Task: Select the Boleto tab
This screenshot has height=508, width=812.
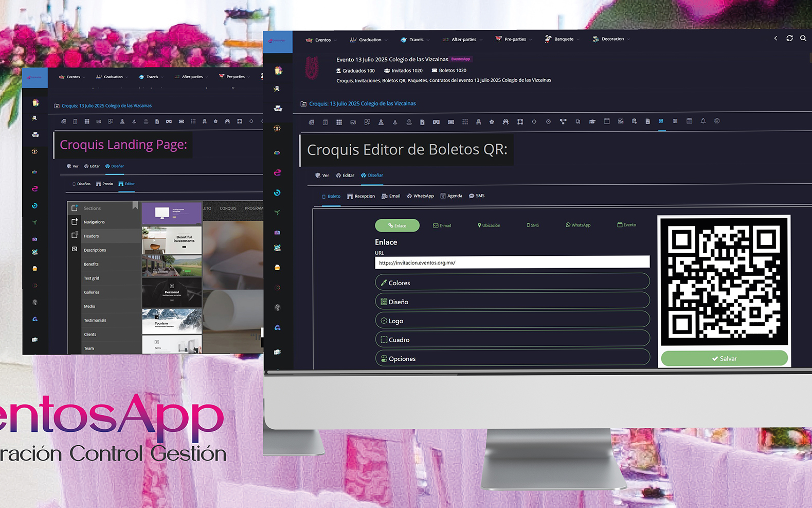Action: point(331,197)
